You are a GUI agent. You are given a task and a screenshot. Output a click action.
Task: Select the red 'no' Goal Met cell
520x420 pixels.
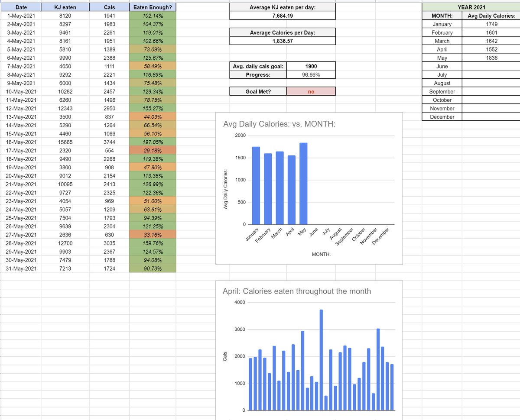[x=311, y=91]
